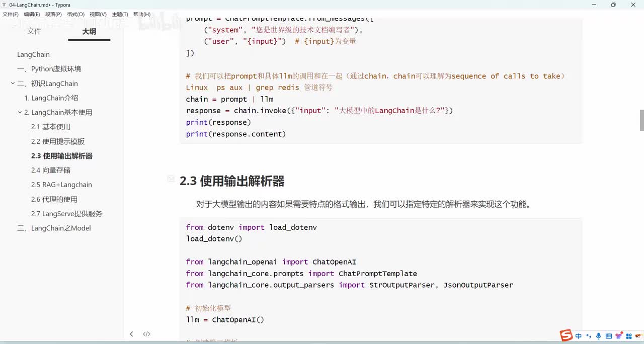Open the IME skin shirt icon

(x=619, y=336)
